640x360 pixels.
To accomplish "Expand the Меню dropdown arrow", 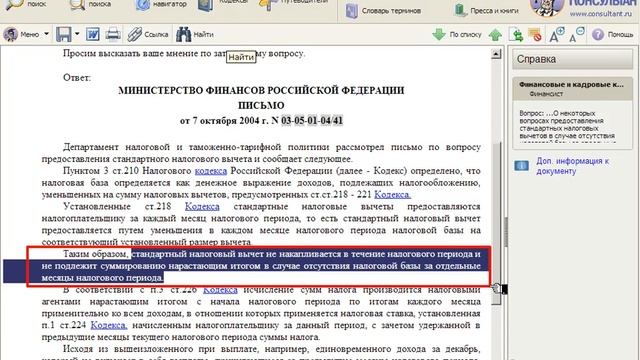I will [46, 35].
